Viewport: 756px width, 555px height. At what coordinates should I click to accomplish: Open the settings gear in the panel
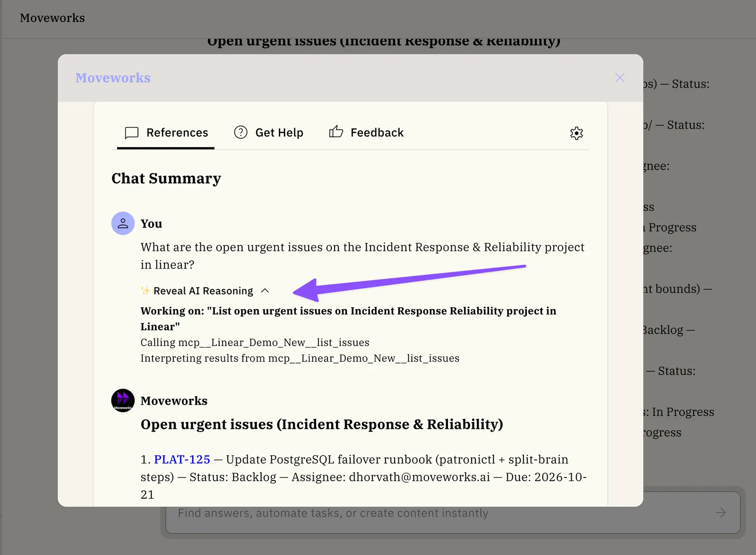[576, 133]
